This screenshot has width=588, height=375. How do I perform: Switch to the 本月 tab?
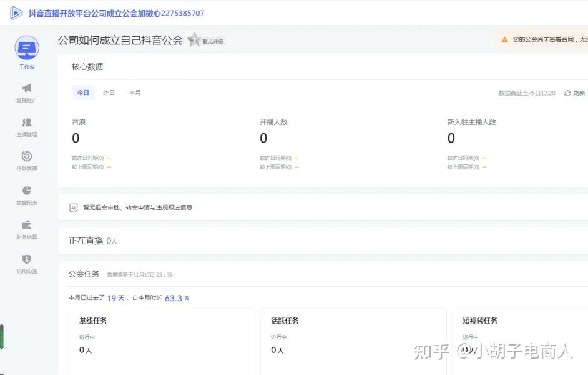click(x=135, y=92)
